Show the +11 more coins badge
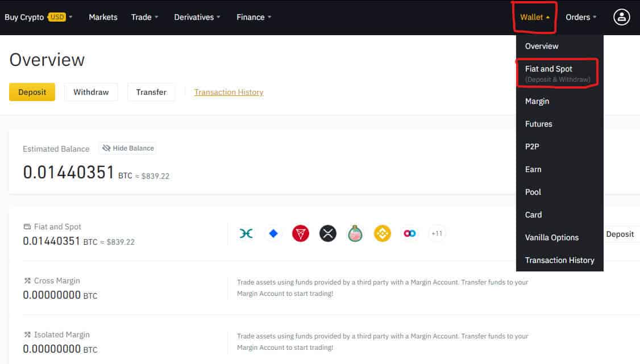The image size is (640, 364). coord(437,233)
